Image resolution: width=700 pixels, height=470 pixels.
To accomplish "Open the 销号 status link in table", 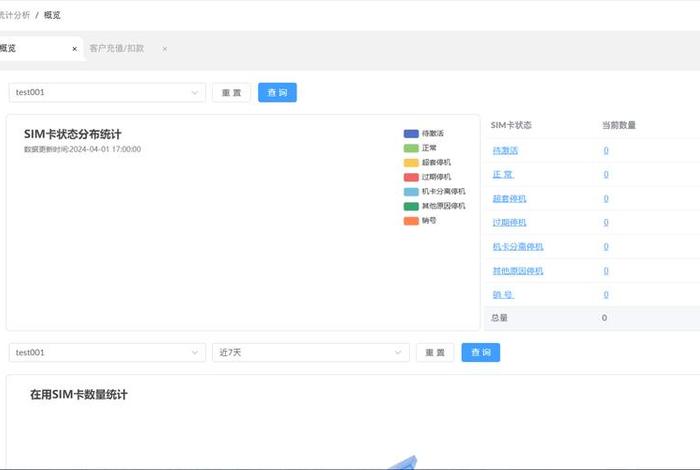I will pos(503,295).
